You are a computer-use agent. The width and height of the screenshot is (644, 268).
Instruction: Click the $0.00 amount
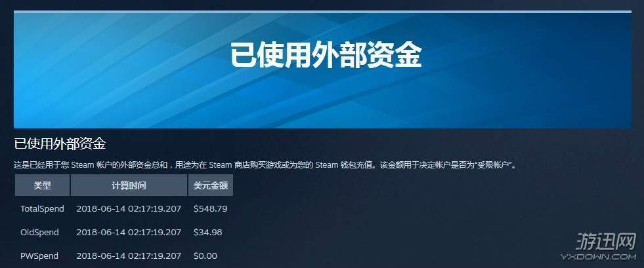[205, 256]
